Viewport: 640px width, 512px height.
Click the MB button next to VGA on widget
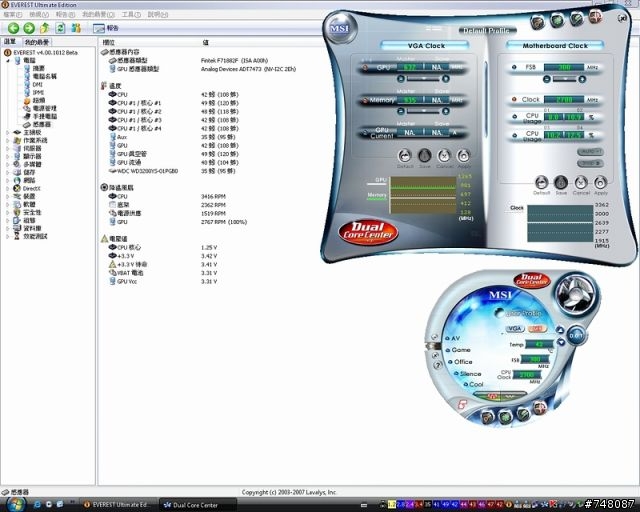tap(536, 329)
